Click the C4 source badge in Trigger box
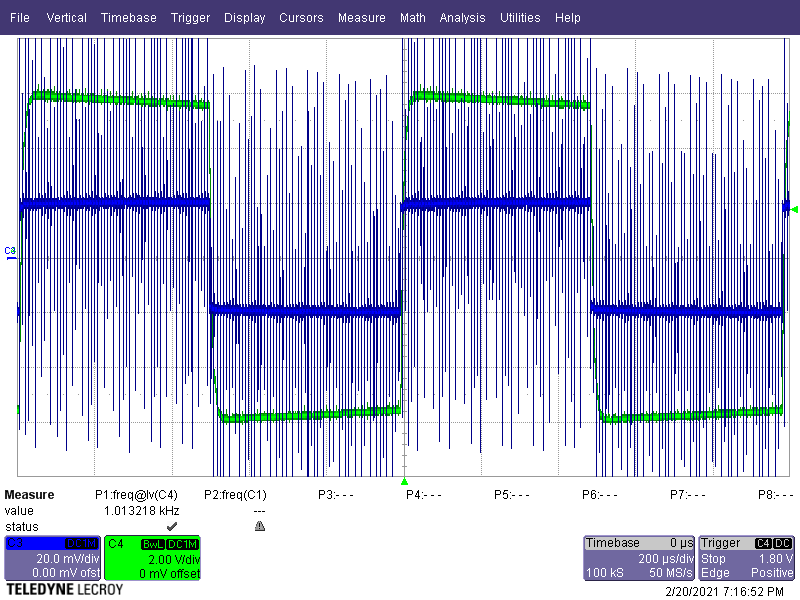Viewport: 800px width, 600px height. pyautogui.click(x=763, y=544)
